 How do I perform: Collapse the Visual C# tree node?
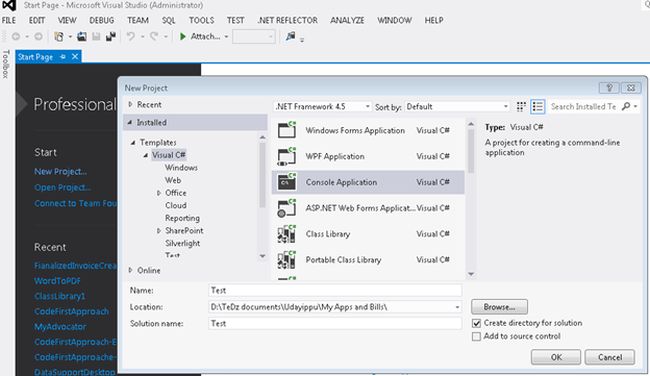click(146, 155)
